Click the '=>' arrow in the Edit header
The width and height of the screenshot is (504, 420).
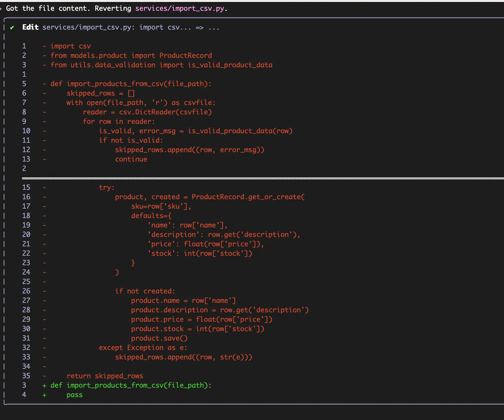pos(200,28)
